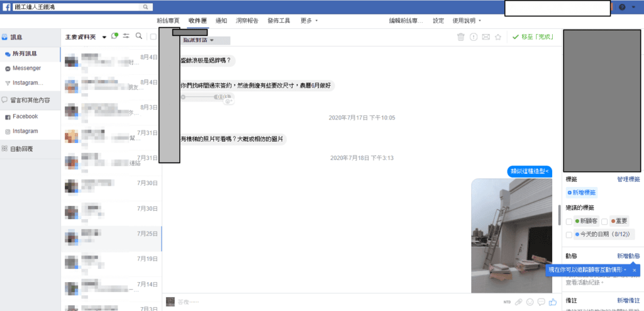The image size is (644, 311).
Task: Click the 移至「完成」 button
Action: point(532,37)
